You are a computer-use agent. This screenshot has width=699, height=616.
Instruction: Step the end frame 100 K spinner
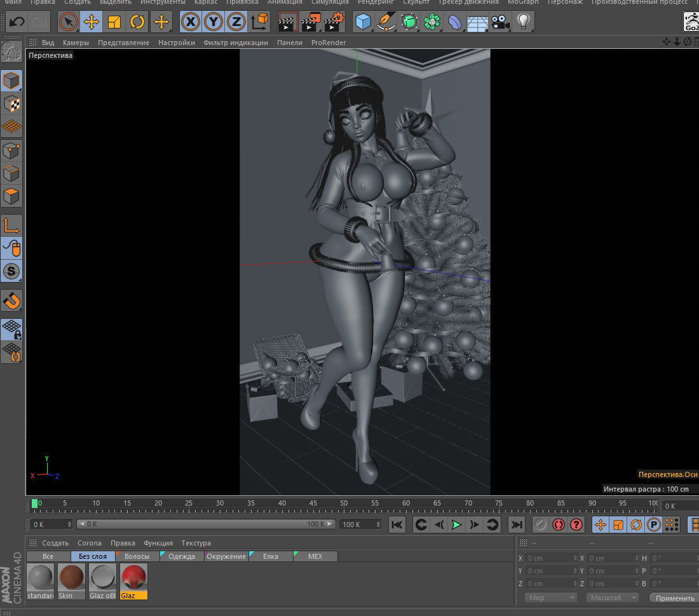click(x=378, y=525)
